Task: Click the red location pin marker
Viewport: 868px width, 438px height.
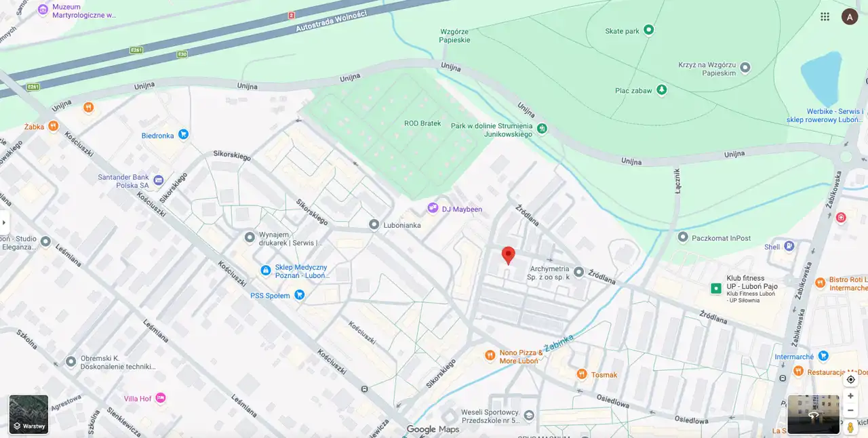Action: pyautogui.click(x=508, y=256)
